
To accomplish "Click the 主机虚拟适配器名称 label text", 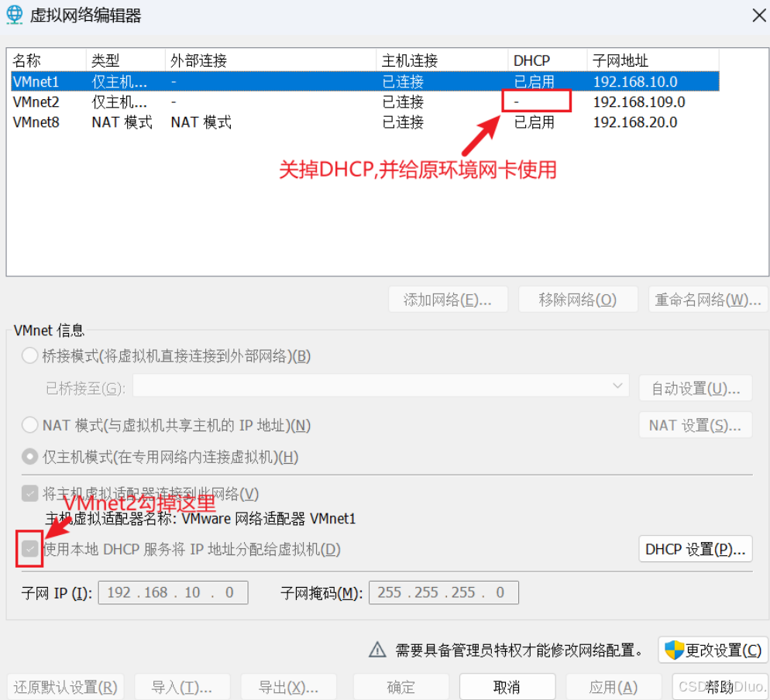I will pyautogui.click(x=201, y=518).
